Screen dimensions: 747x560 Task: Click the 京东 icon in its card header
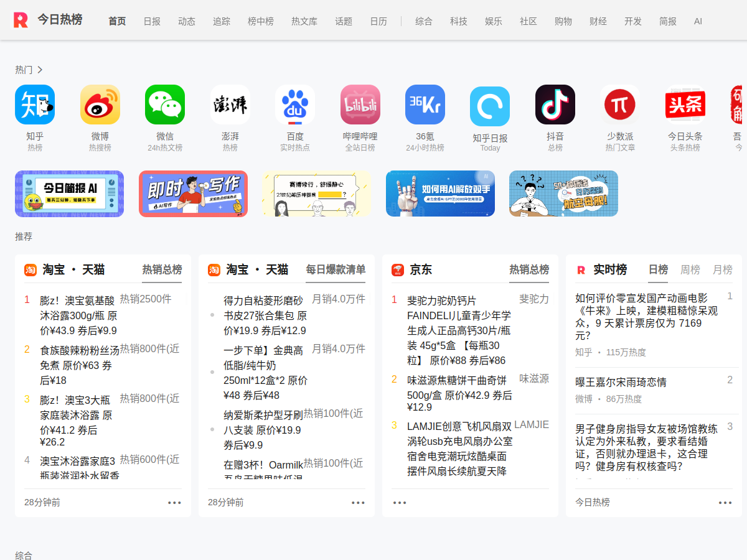[x=398, y=269]
